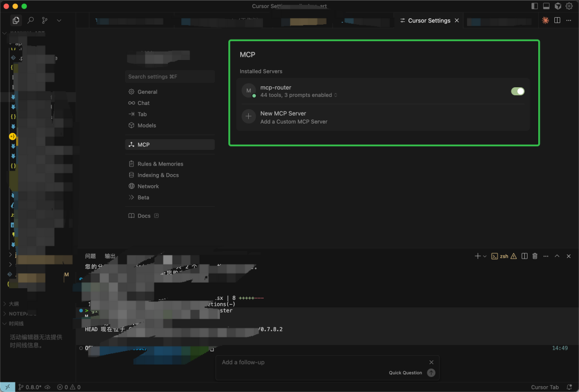Click the Explorer files icon
579x392 pixels.
tap(16, 20)
